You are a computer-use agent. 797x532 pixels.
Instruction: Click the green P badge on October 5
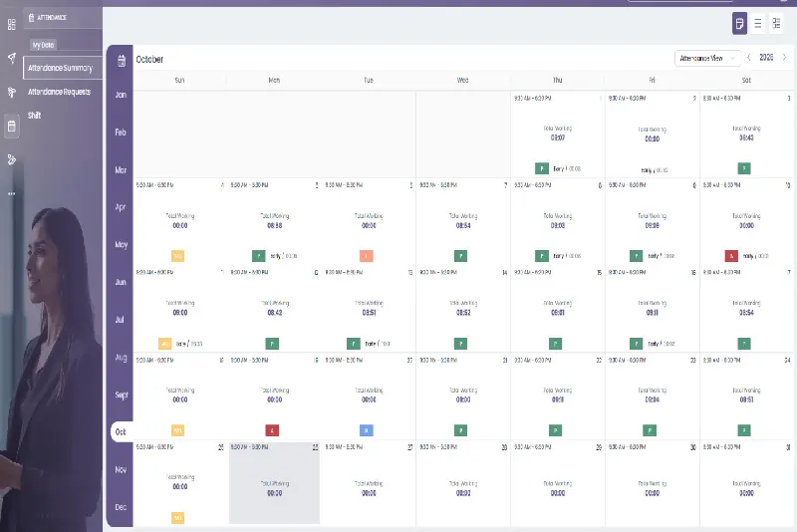(259, 256)
